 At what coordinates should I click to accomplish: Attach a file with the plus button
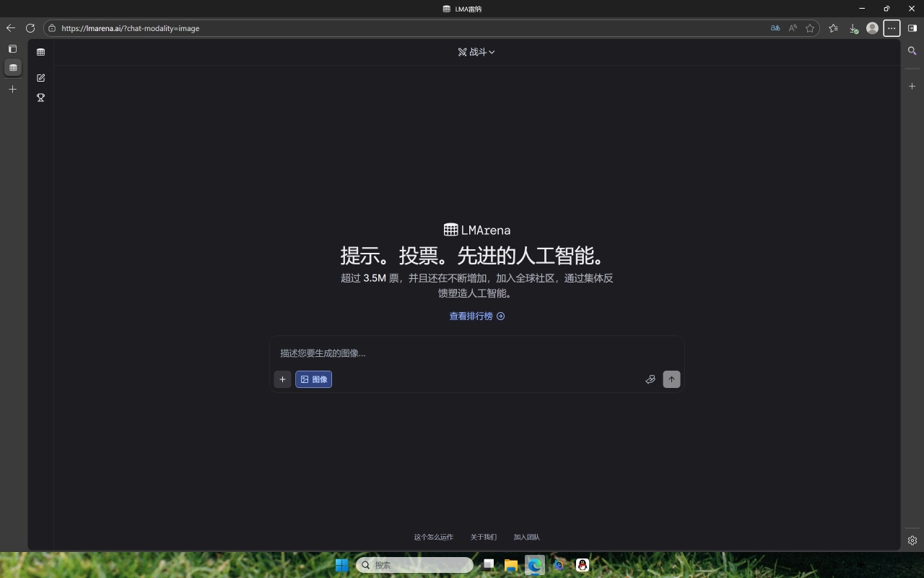click(x=282, y=379)
